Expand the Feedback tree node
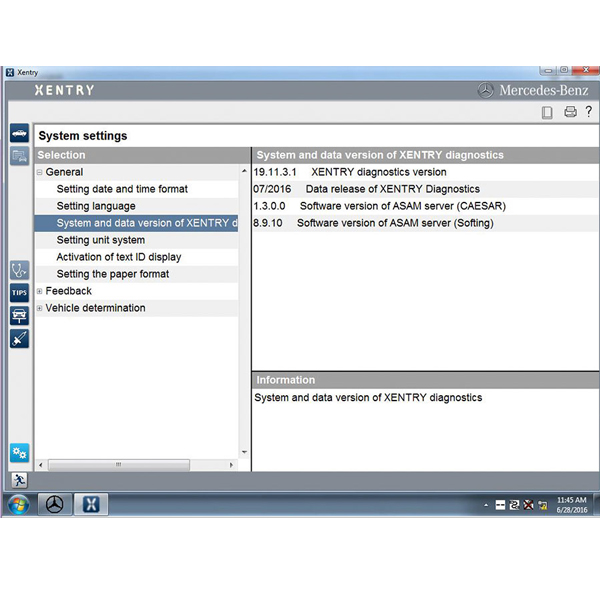600x600 pixels. click(39, 291)
